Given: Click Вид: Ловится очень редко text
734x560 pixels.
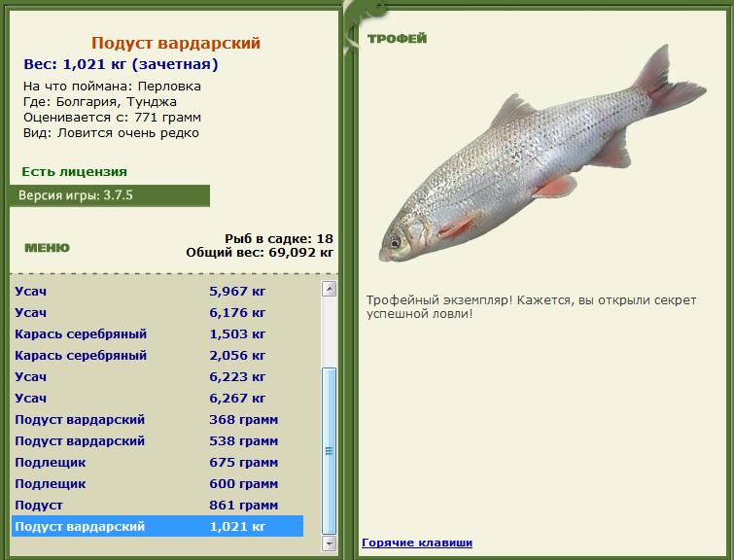Looking at the screenshot, I should (x=111, y=133).
